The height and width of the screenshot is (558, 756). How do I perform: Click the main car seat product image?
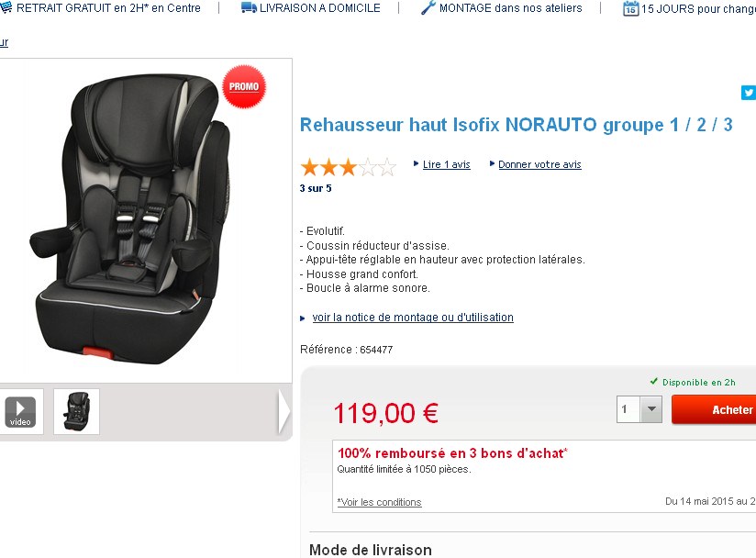pyautogui.click(x=131, y=218)
